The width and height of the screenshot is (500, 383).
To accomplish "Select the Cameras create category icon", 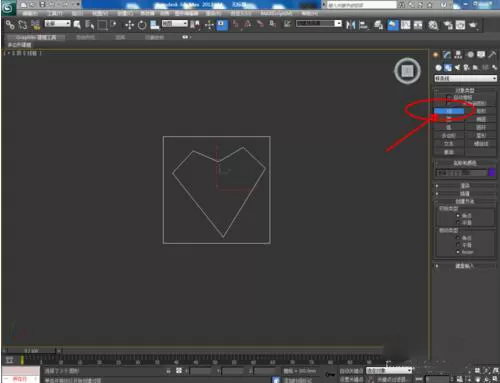I will coord(466,68).
